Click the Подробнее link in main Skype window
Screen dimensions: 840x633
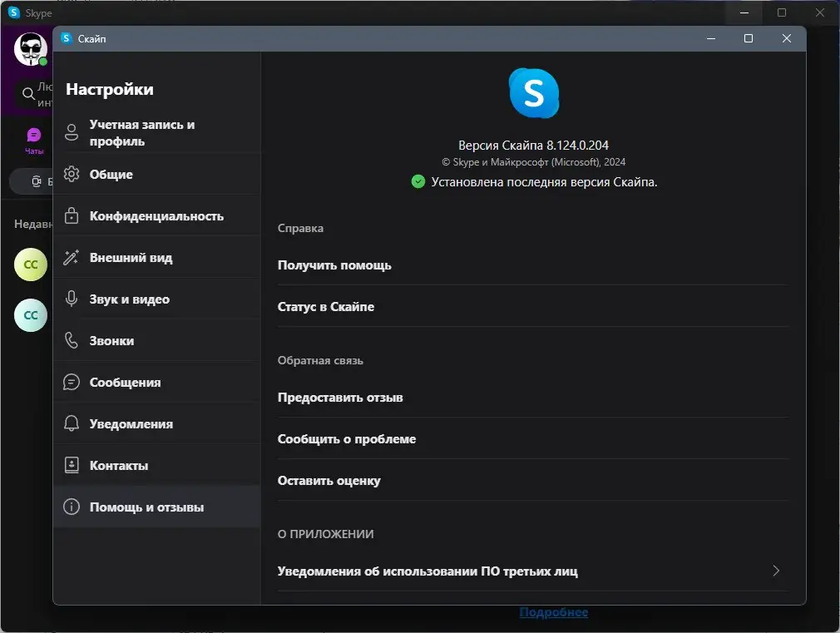pos(553,612)
